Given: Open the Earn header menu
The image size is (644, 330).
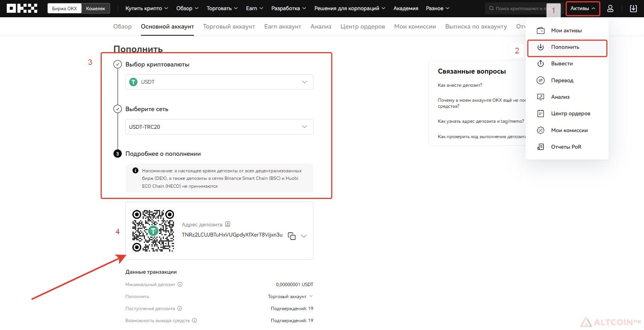Looking at the screenshot, I should pyautogui.click(x=254, y=8).
